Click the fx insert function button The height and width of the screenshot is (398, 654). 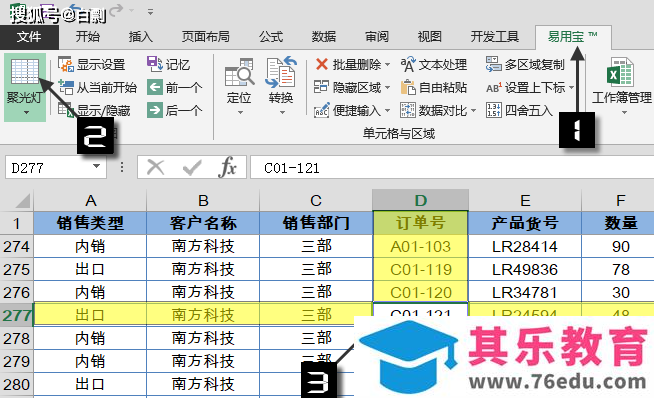(x=227, y=168)
